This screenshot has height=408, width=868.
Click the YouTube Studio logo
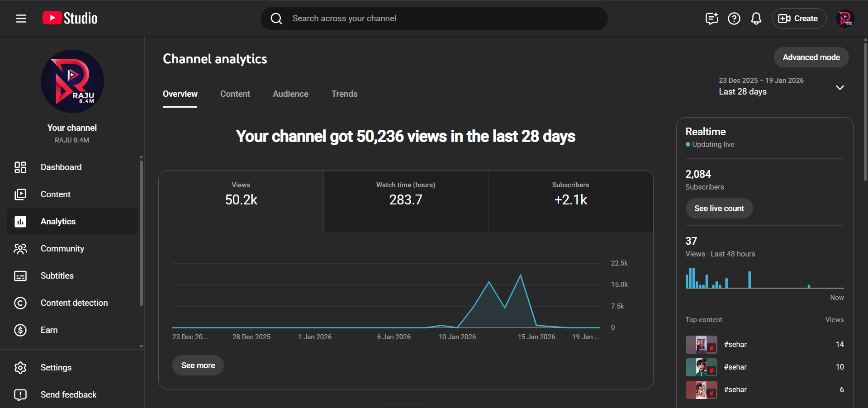70,19
